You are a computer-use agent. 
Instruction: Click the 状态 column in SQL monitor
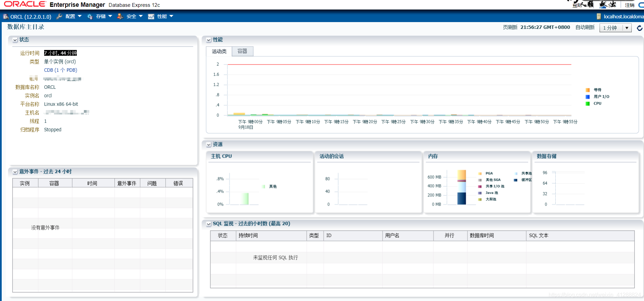[223, 236]
